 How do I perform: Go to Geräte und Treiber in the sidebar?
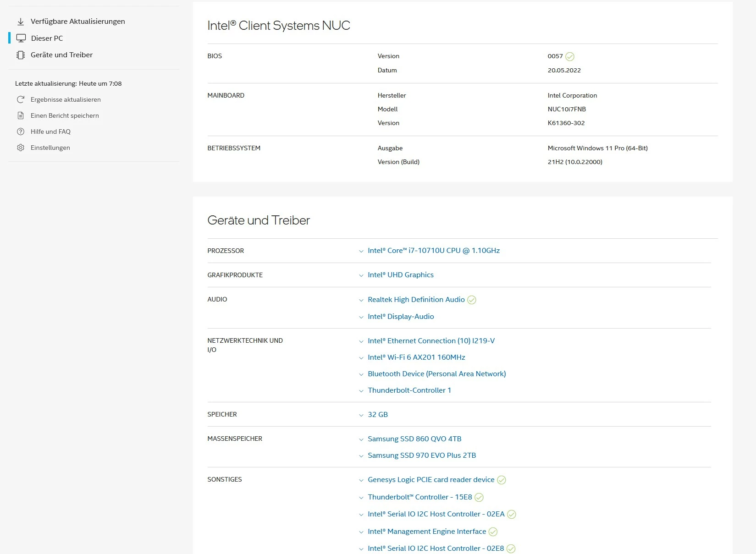[x=61, y=55]
